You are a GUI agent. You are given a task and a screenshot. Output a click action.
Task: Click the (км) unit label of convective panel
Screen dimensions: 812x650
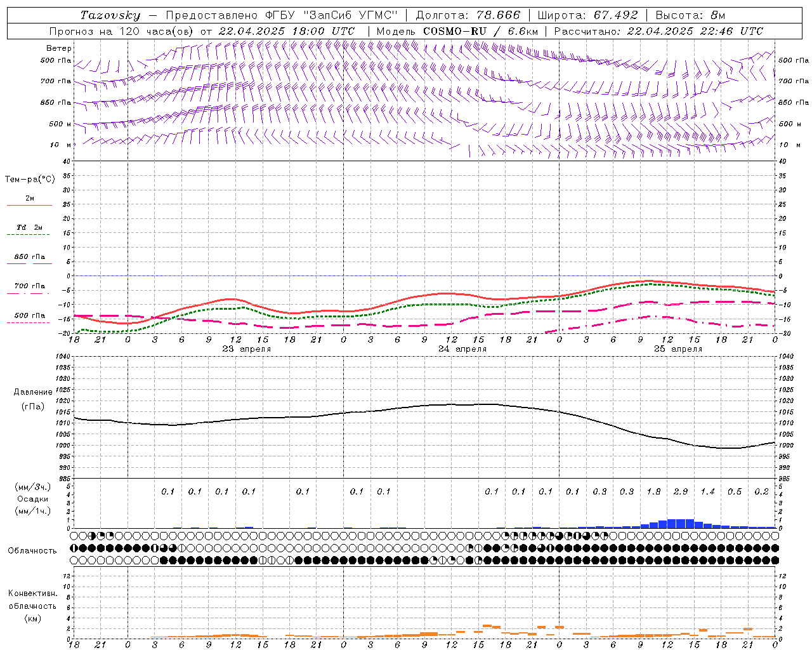33,618
